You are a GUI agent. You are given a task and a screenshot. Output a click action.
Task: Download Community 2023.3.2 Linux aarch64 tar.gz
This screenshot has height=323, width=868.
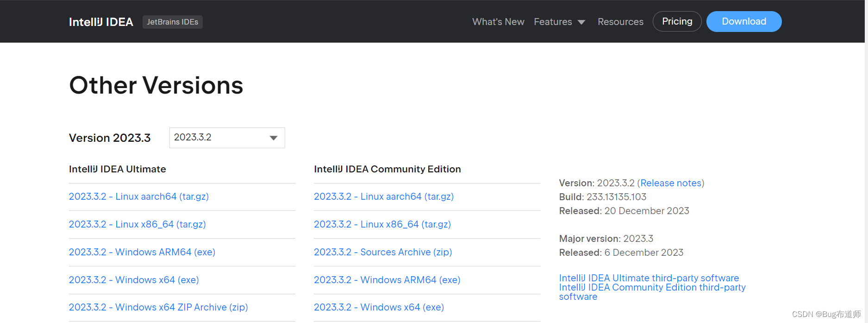pos(384,196)
